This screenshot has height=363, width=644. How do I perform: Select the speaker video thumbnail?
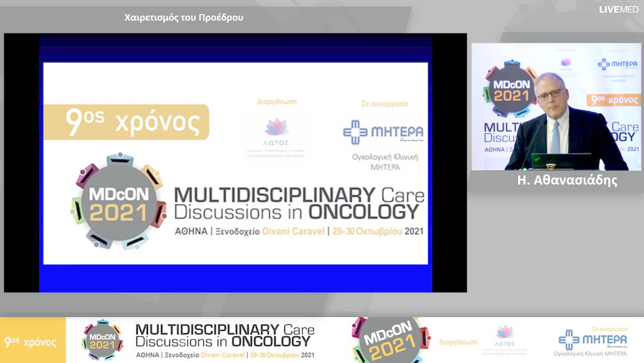pos(556,107)
